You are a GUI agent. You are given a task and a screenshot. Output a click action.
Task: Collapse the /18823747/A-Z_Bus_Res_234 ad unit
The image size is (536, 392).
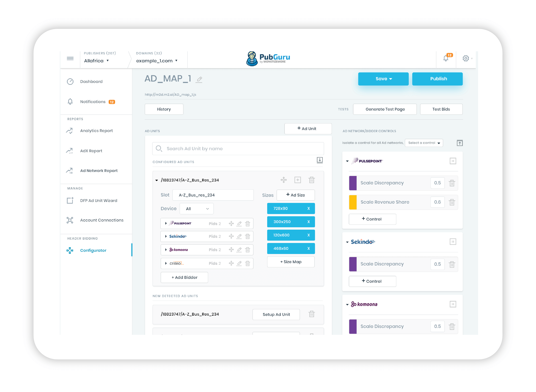(x=156, y=180)
